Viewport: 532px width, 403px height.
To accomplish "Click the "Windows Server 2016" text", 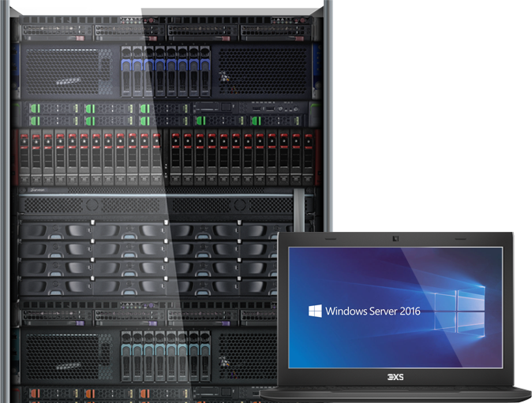I will tap(373, 311).
